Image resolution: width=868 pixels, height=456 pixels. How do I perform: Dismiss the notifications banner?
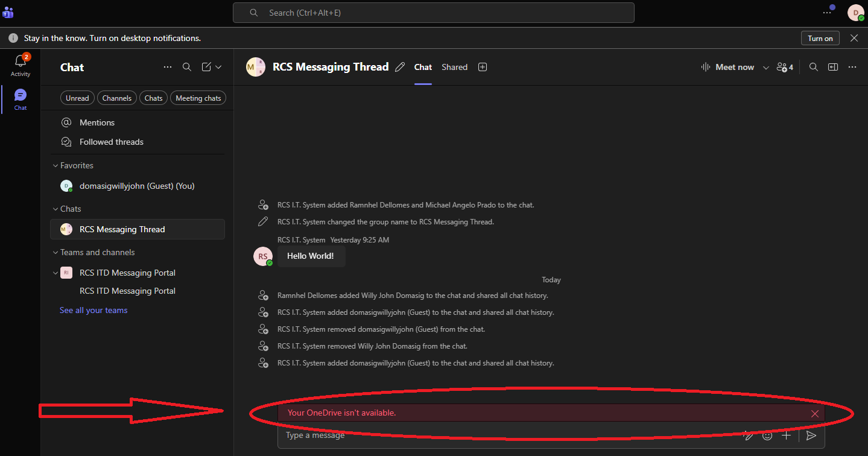(x=854, y=38)
